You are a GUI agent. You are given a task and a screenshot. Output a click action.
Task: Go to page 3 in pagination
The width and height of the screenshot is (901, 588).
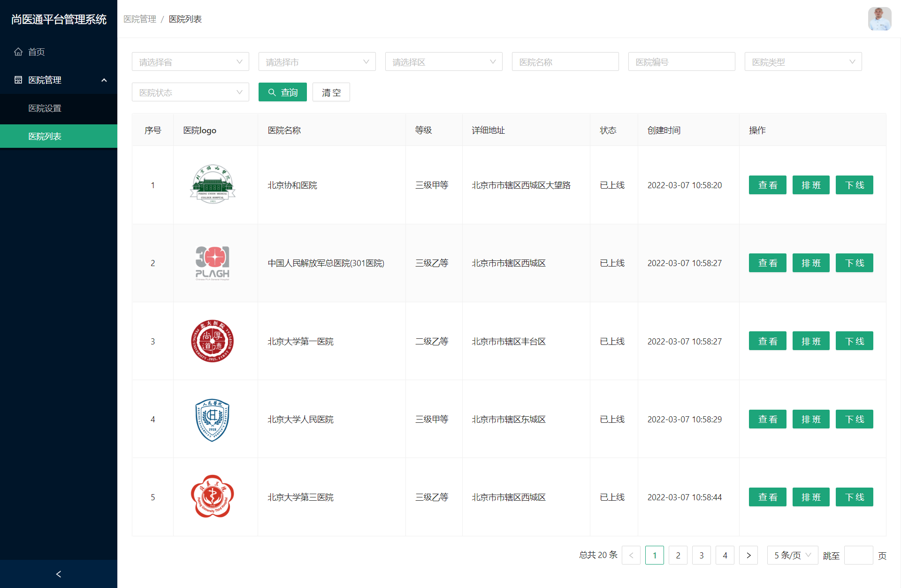[x=702, y=555]
